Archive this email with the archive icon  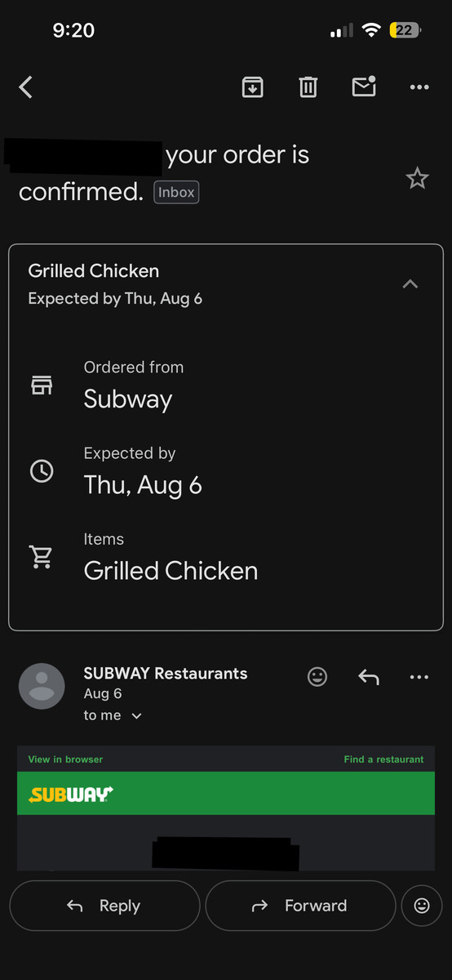(x=253, y=87)
